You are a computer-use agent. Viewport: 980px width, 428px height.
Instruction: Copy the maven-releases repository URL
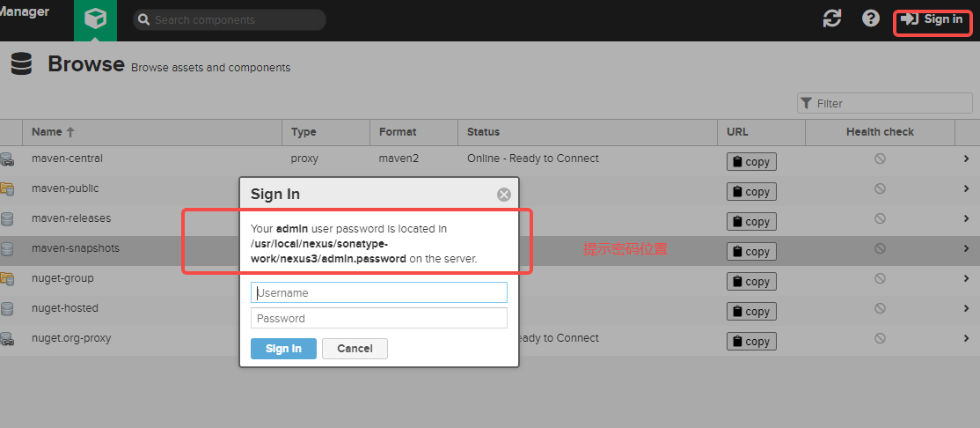750,222
